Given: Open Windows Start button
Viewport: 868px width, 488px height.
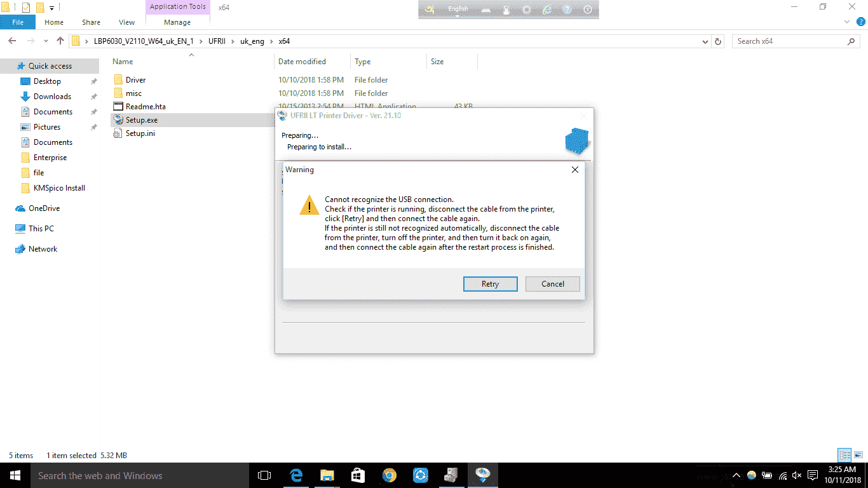Looking at the screenshot, I should pos(15,475).
